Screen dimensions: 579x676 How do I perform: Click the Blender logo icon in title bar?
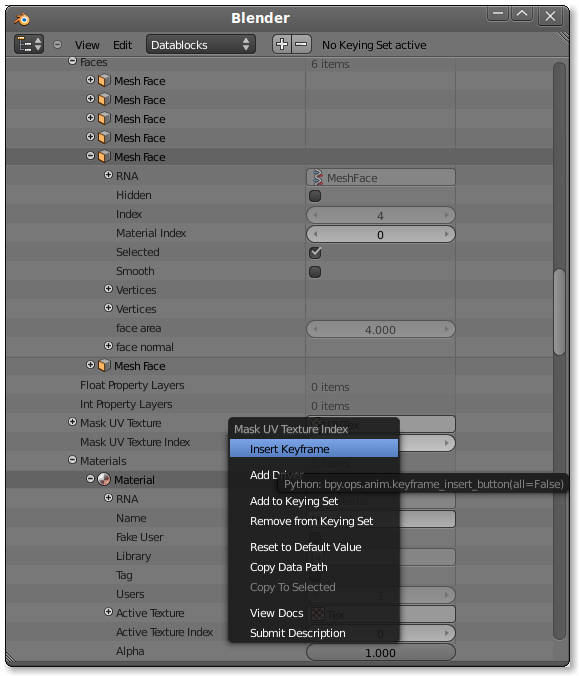[22, 19]
